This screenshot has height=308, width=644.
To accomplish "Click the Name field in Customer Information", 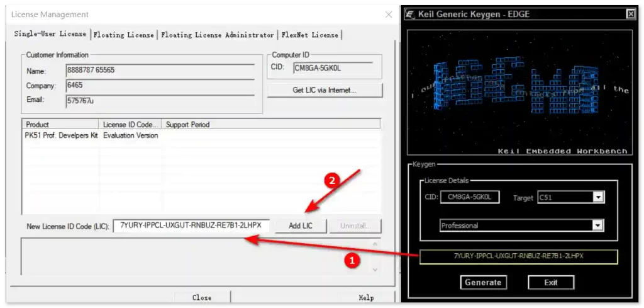I will tap(160, 72).
